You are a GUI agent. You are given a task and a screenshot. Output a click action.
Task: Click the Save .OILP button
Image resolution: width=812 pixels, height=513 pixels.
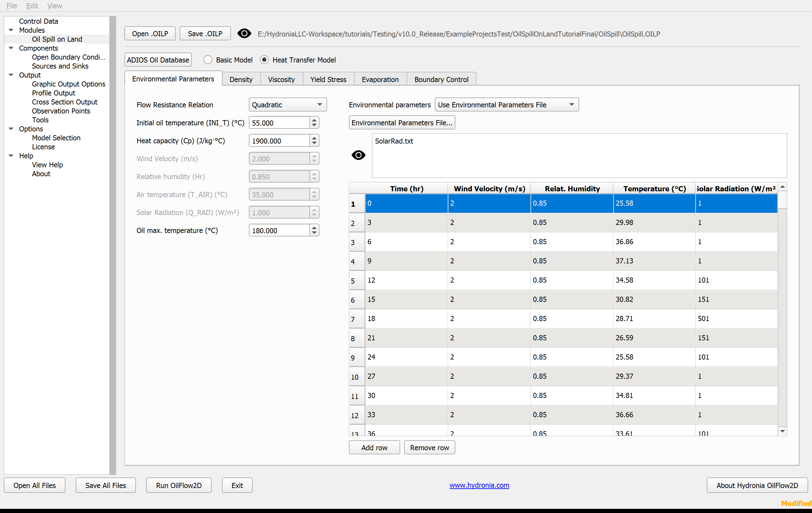point(205,34)
